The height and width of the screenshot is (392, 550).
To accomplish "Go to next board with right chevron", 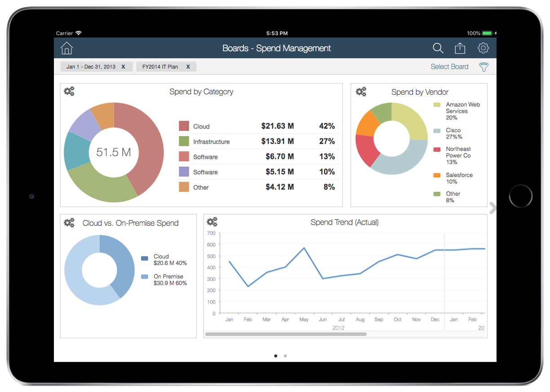I will [x=492, y=208].
